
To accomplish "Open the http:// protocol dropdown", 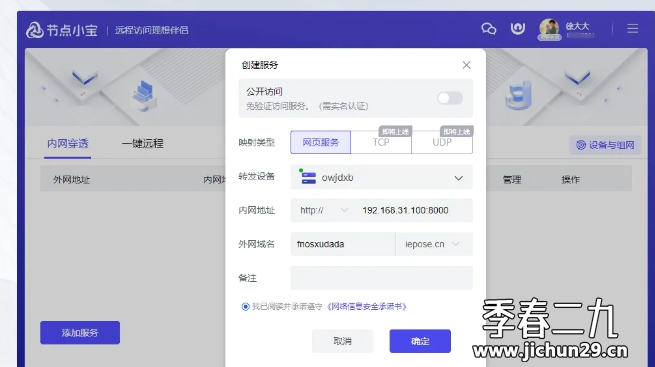I will pyautogui.click(x=324, y=210).
